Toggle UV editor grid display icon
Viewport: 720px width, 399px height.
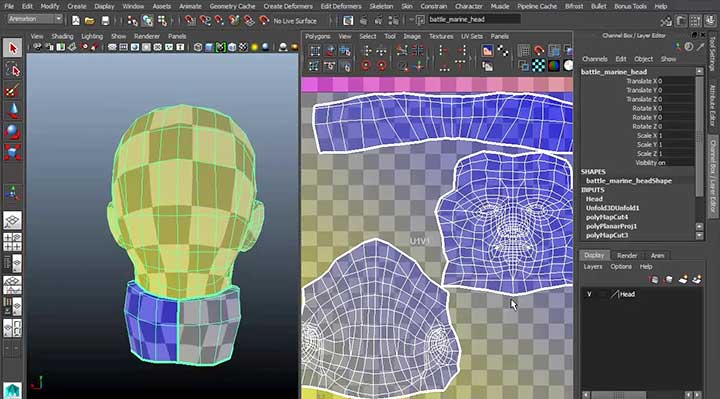523,51
